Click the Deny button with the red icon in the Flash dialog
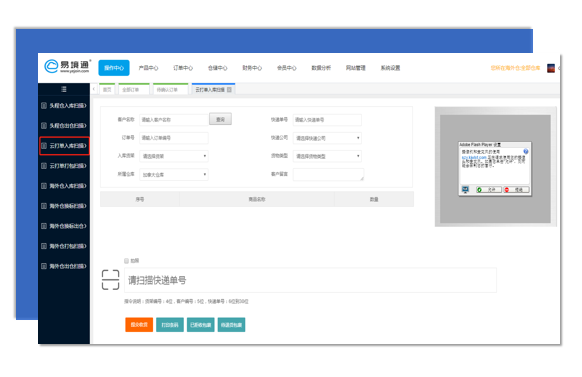This screenshot has height=377, width=582. (x=516, y=190)
